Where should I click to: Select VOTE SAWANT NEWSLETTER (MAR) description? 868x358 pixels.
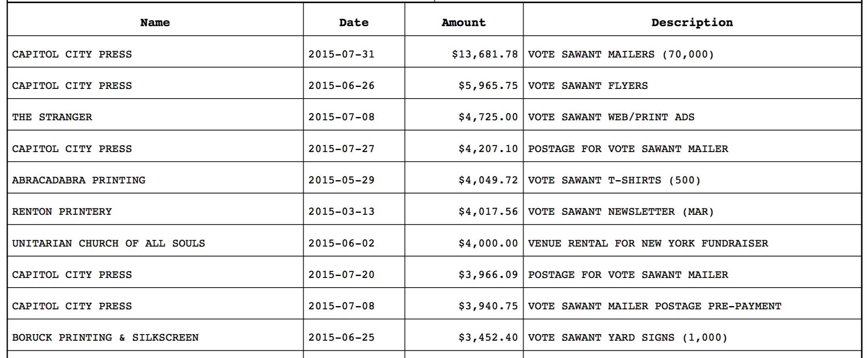click(621, 212)
